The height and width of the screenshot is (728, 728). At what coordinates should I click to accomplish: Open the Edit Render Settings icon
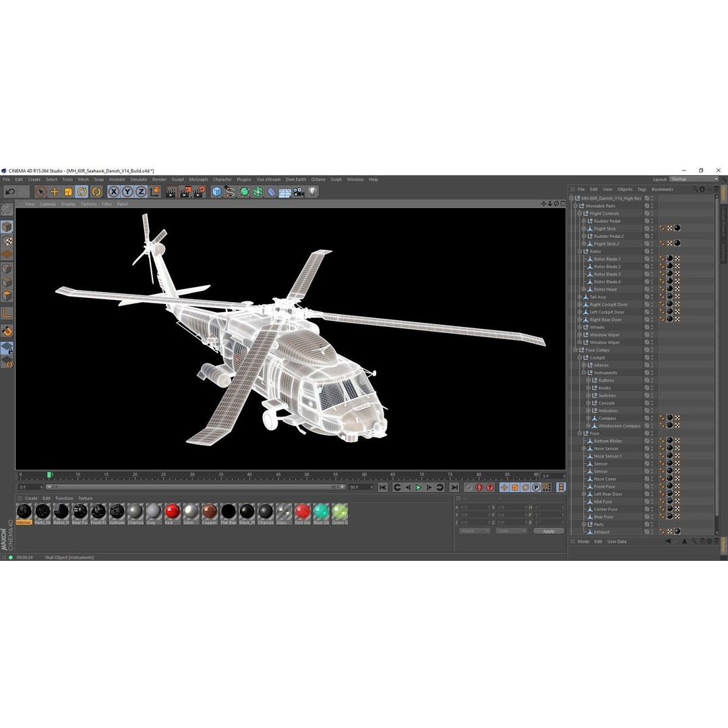pos(199,191)
